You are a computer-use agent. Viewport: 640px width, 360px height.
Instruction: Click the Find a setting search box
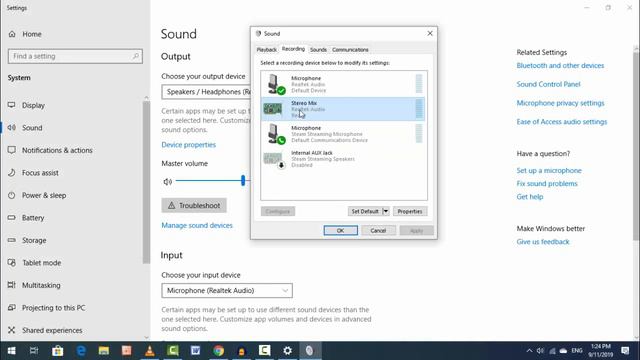coord(75,56)
